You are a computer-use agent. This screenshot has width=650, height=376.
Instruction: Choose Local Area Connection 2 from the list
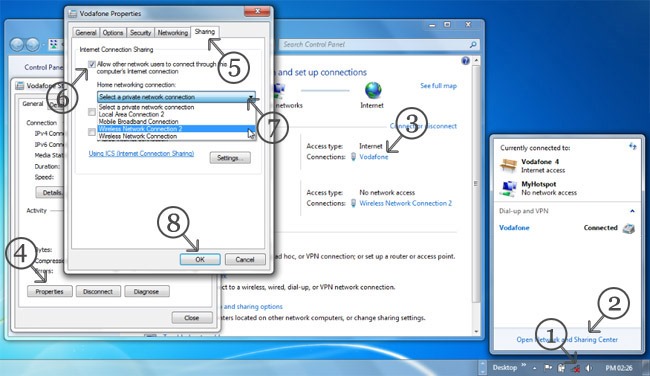pos(176,114)
